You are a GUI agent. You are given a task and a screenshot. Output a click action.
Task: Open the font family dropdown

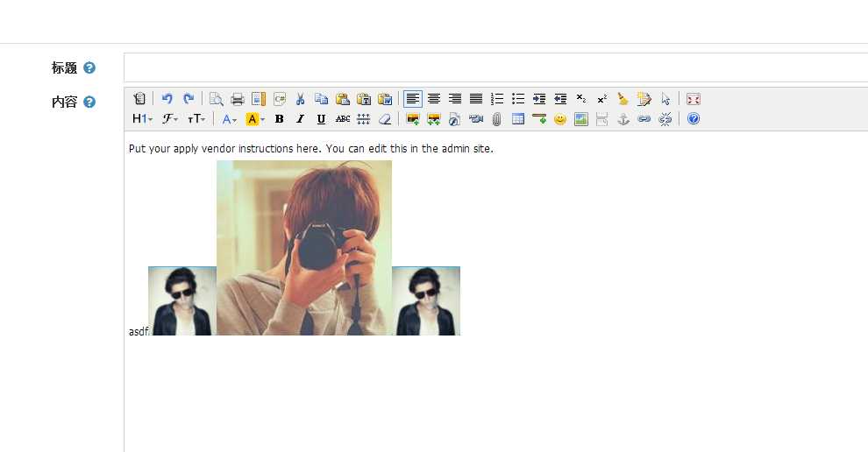[x=170, y=119]
